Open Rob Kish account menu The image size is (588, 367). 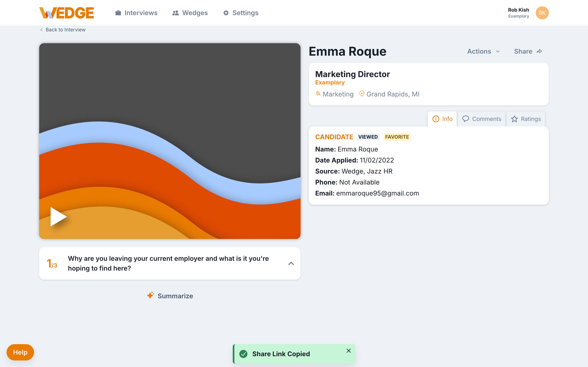[x=518, y=13]
